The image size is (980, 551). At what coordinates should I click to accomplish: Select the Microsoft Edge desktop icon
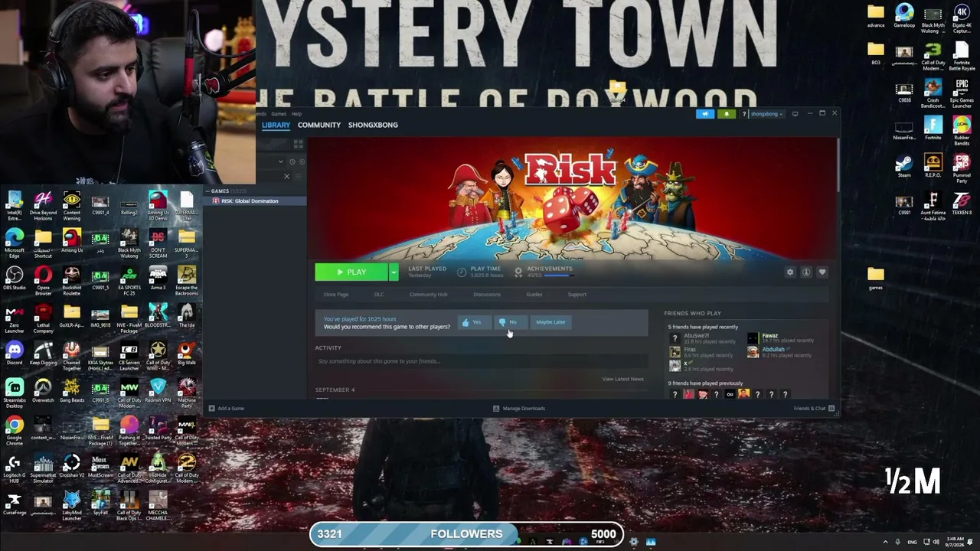[x=15, y=243]
